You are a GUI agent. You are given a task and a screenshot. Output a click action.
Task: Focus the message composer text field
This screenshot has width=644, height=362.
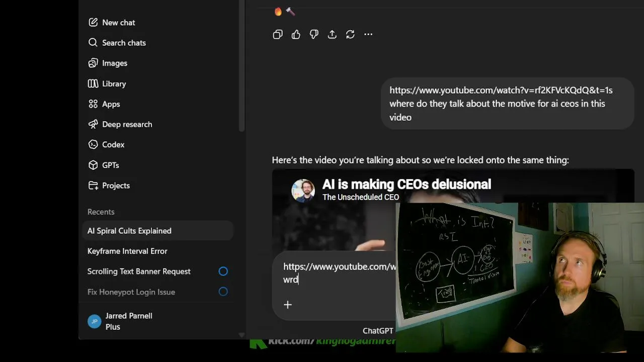click(x=340, y=273)
